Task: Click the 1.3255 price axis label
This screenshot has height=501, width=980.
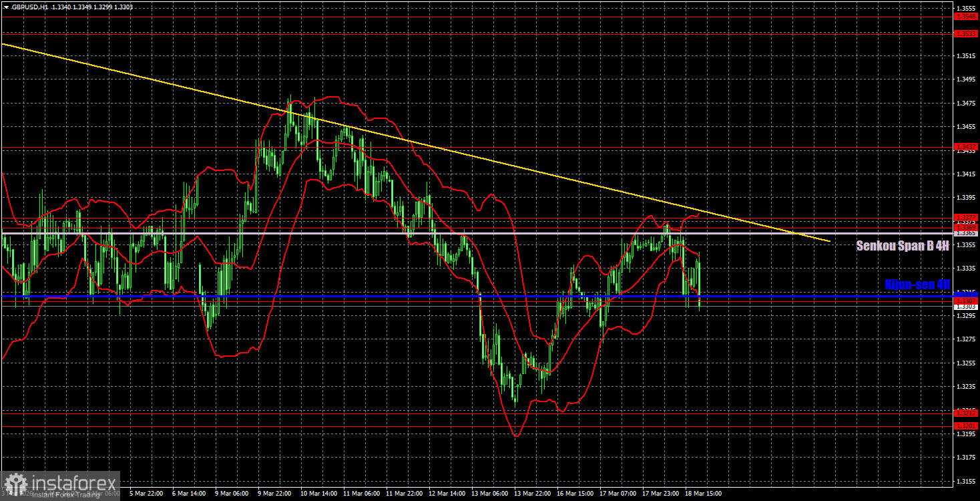Action: point(966,363)
